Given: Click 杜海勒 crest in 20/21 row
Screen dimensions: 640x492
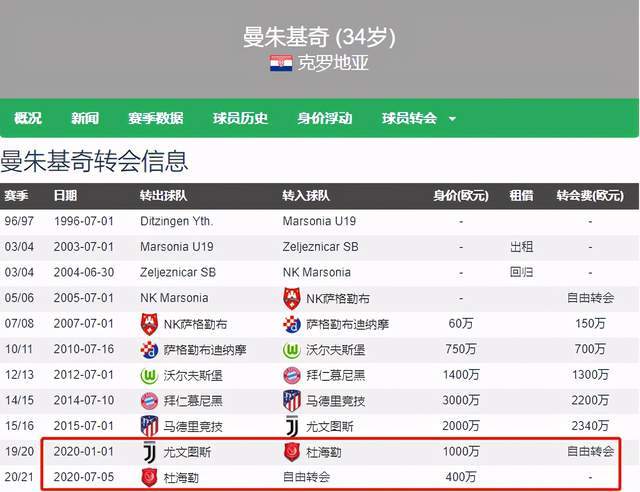Looking at the screenshot, I should tap(149, 477).
